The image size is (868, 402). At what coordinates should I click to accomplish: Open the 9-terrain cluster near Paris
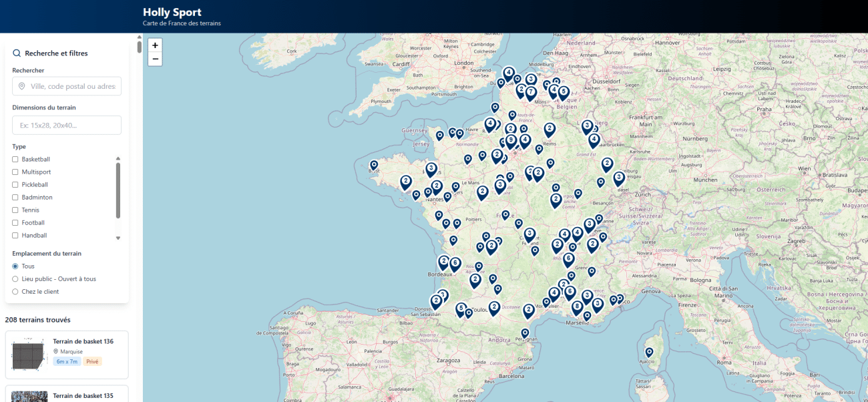tap(511, 140)
